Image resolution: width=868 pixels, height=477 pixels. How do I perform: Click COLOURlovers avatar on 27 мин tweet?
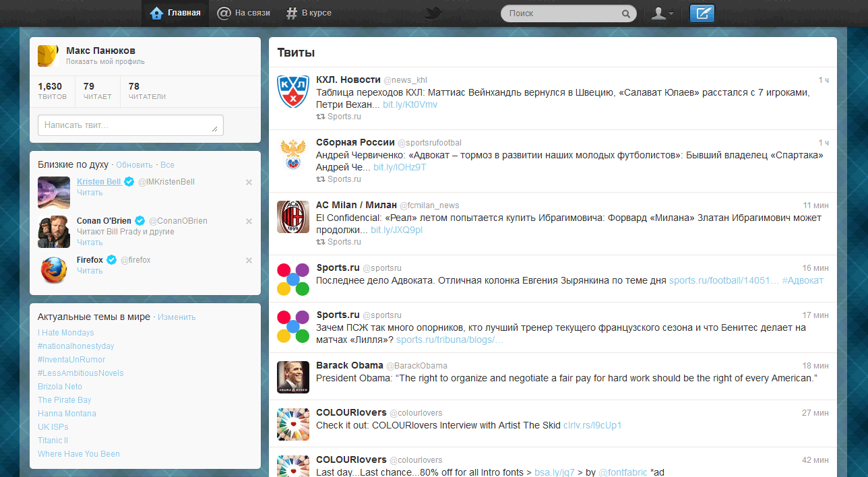(x=293, y=424)
